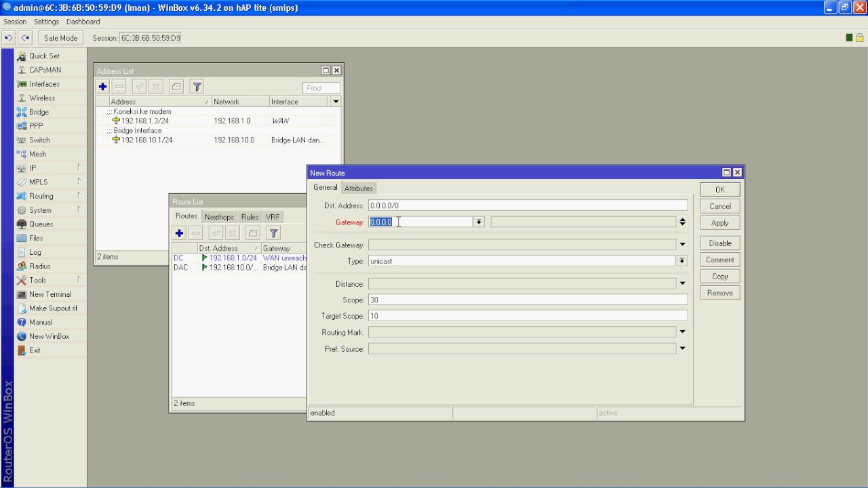Click the filter funnel icon in Route List
The width and height of the screenshot is (868, 488).
coord(273,233)
